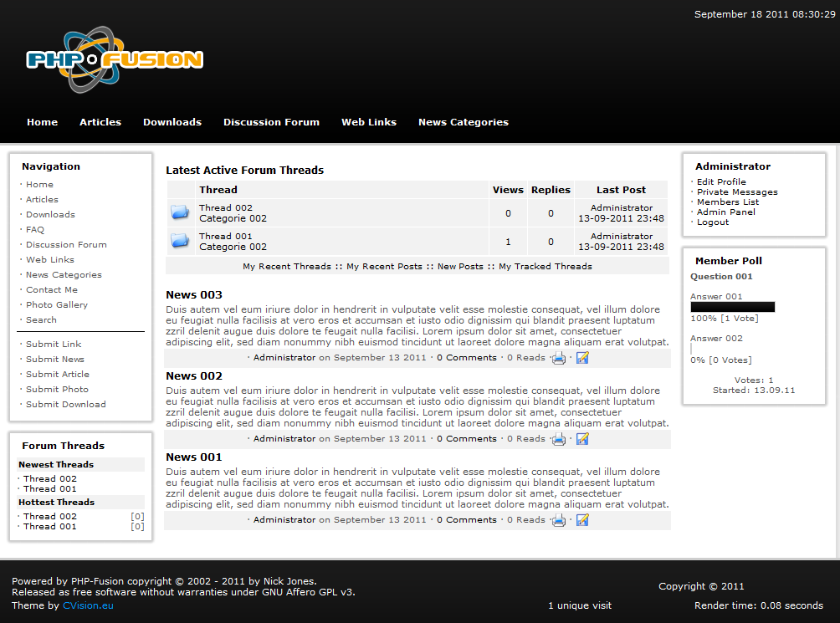Go to Downloads in the top navigation bar
This screenshot has height=623, width=840.
(172, 122)
